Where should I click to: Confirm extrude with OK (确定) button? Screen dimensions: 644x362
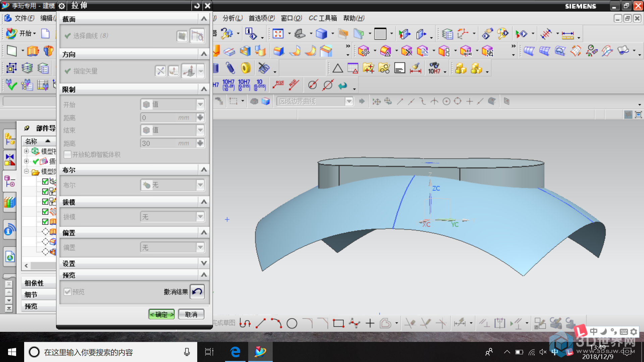click(x=161, y=314)
